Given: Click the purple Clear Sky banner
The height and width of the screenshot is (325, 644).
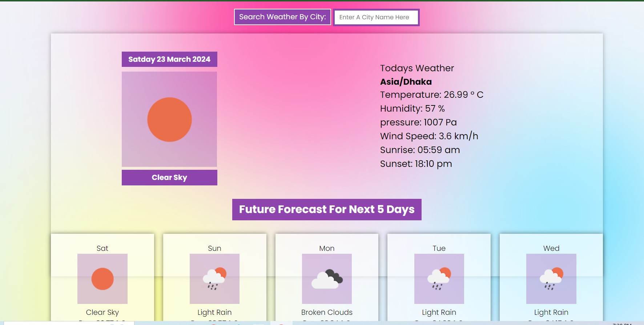Looking at the screenshot, I should [x=169, y=177].
